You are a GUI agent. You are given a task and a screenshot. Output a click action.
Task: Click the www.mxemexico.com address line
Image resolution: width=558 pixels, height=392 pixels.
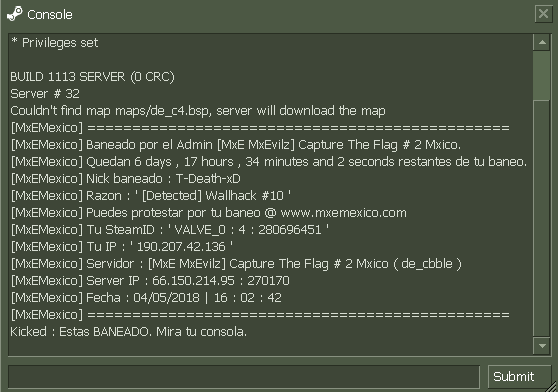click(x=209, y=213)
